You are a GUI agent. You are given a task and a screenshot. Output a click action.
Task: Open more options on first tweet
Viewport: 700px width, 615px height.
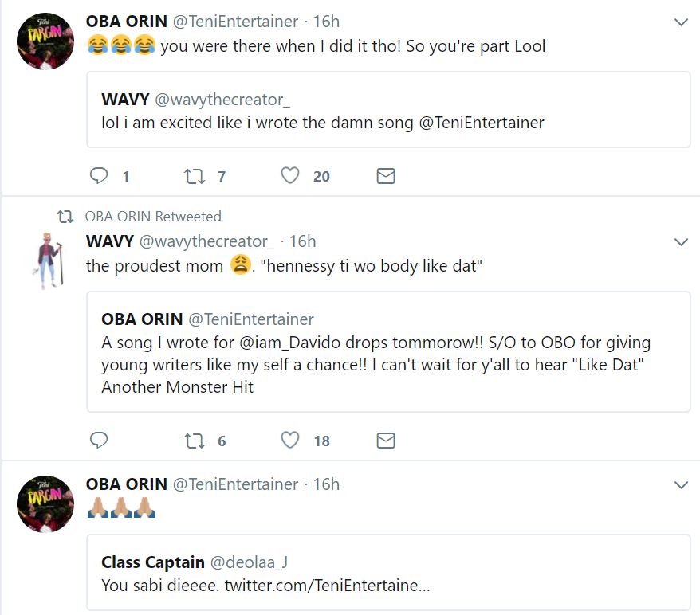click(681, 23)
